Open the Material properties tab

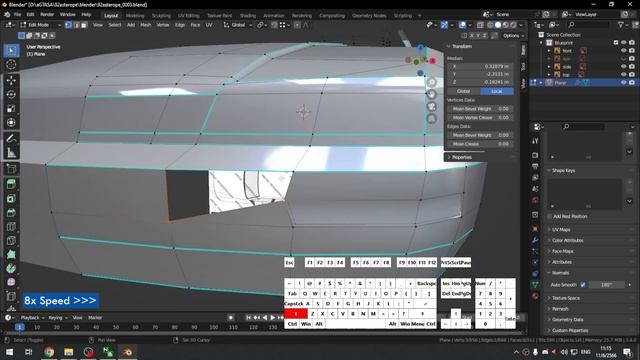[x=535, y=296]
